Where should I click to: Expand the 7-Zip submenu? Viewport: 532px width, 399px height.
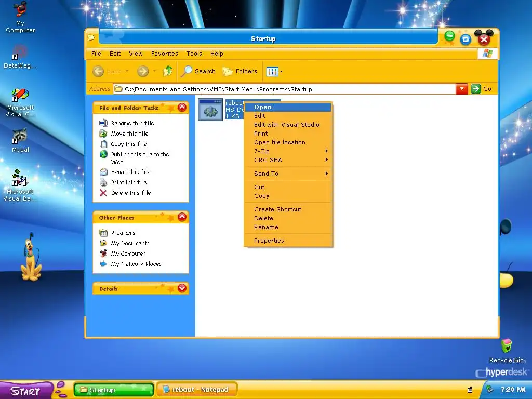(288, 151)
